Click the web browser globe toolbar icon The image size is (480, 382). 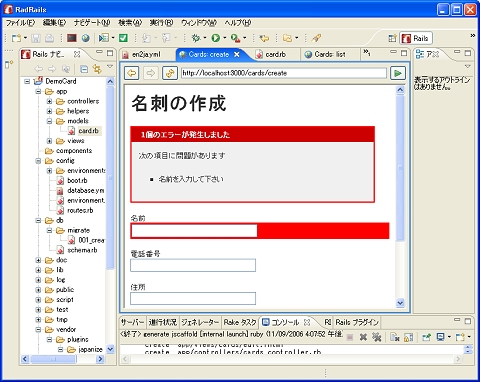pyautogui.click(x=86, y=38)
